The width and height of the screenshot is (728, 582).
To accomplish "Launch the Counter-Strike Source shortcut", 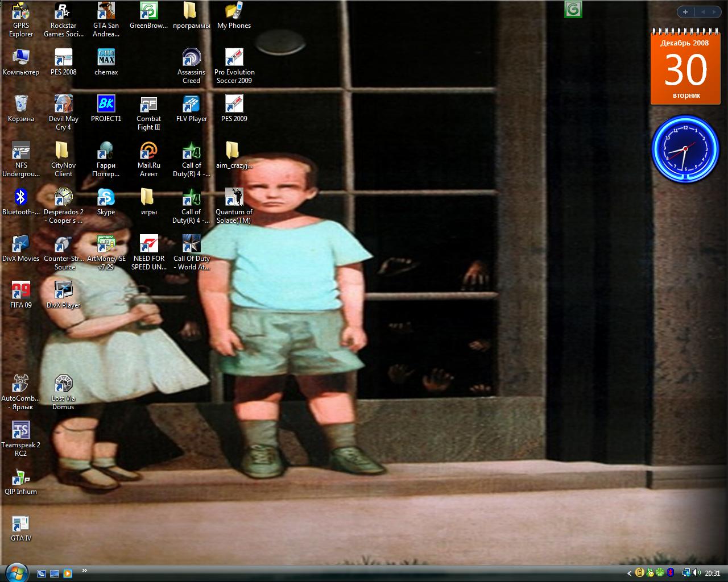I will tap(64, 252).
